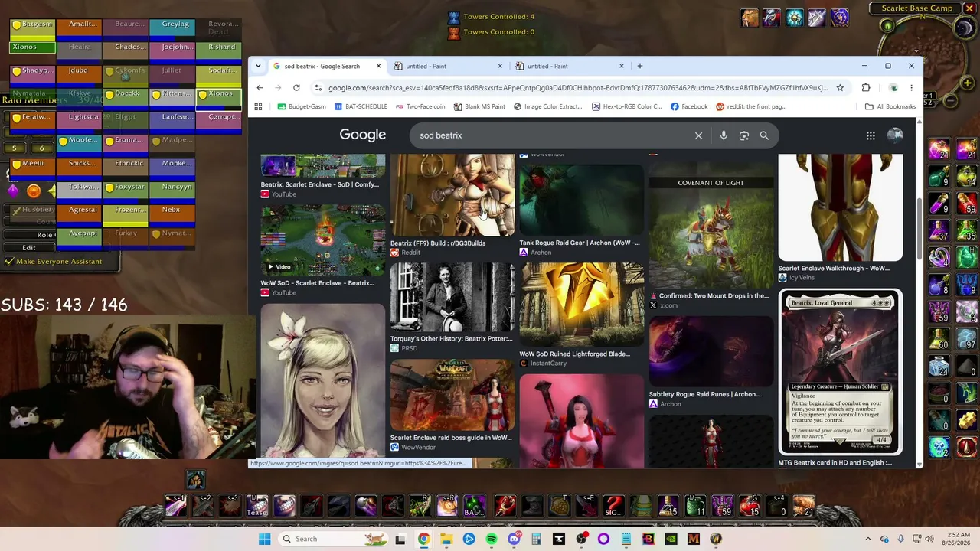Open the All Bookmarks folder

(x=890, y=106)
